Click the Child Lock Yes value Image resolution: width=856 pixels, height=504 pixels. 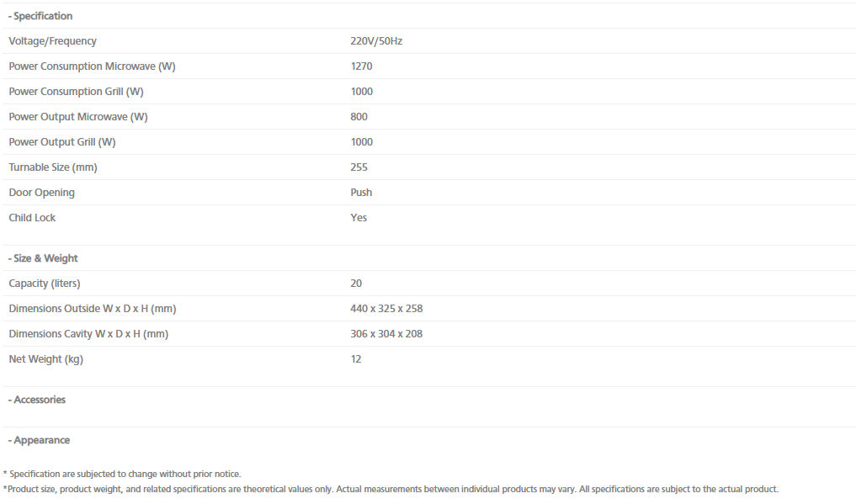(358, 217)
